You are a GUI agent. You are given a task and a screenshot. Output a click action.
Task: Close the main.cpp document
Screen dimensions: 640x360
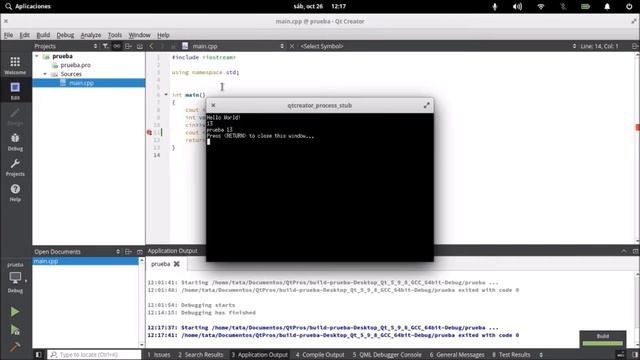[x=292, y=46]
